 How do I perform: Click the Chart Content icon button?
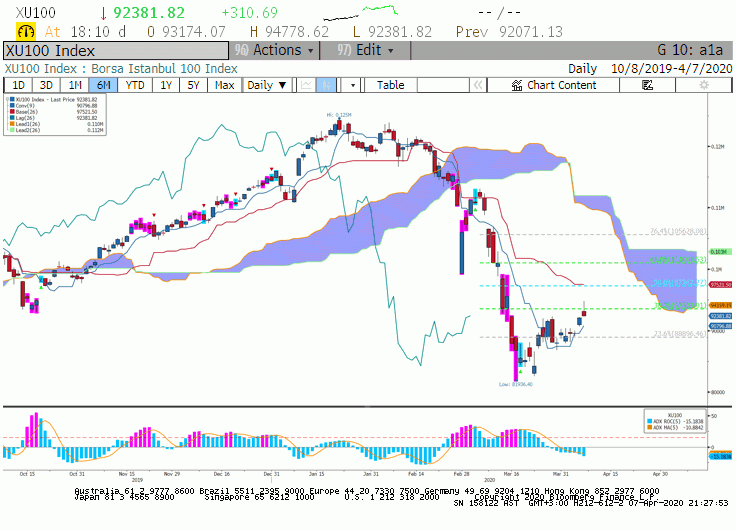553,85
